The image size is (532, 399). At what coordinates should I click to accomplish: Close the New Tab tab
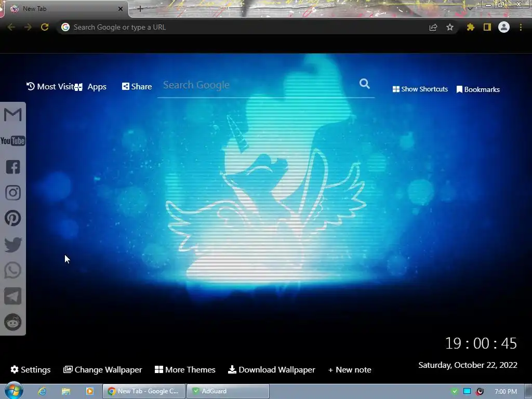[121, 9]
